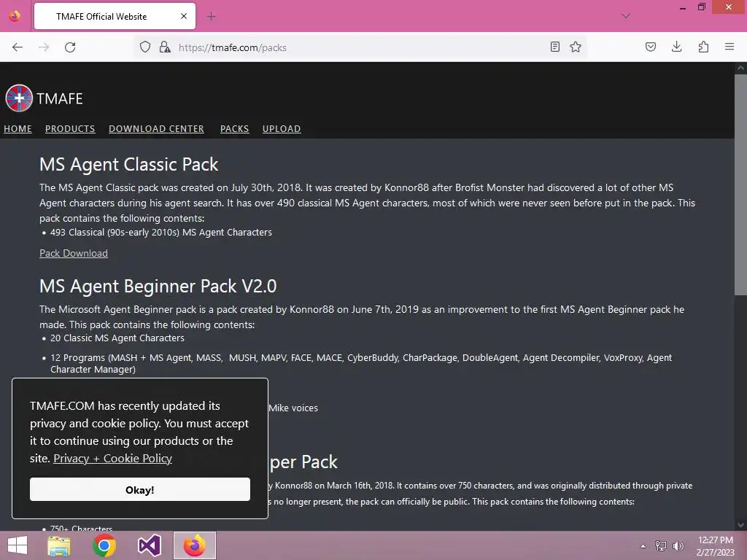Open the Windows Start menu

tap(18, 545)
